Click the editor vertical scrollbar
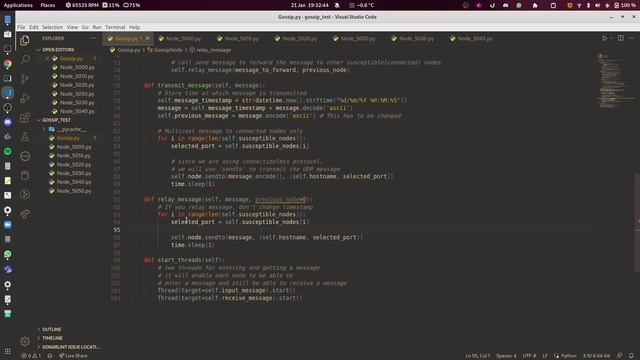Viewport: 640px width, 360px height. click(x=637, y=222)
